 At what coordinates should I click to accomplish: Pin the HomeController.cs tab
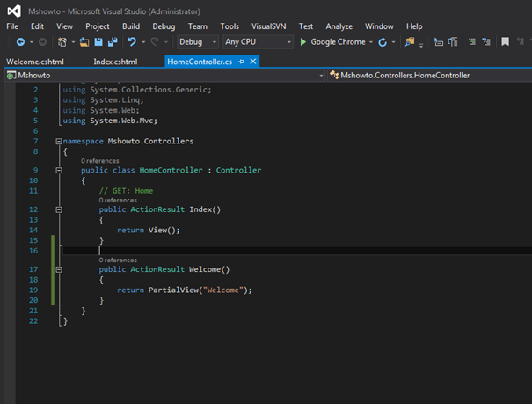(x=242, y=62)
